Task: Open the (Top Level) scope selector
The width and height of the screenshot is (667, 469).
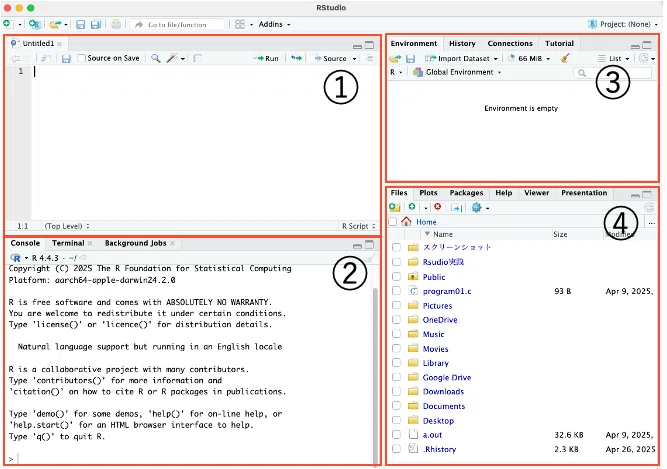Action: [67, 226]
